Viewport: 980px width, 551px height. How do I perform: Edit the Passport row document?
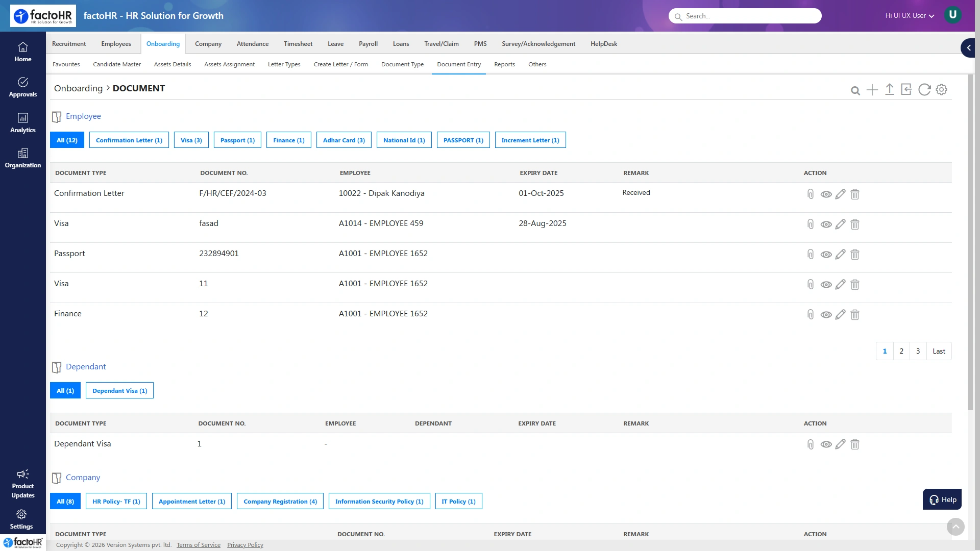[841, 254]
